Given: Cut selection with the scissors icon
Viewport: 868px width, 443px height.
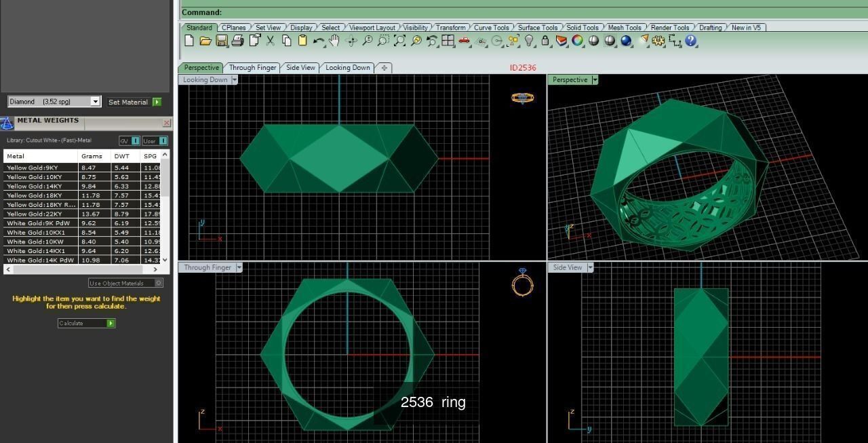Looking at the screenshot, I should tap(270, 41).
